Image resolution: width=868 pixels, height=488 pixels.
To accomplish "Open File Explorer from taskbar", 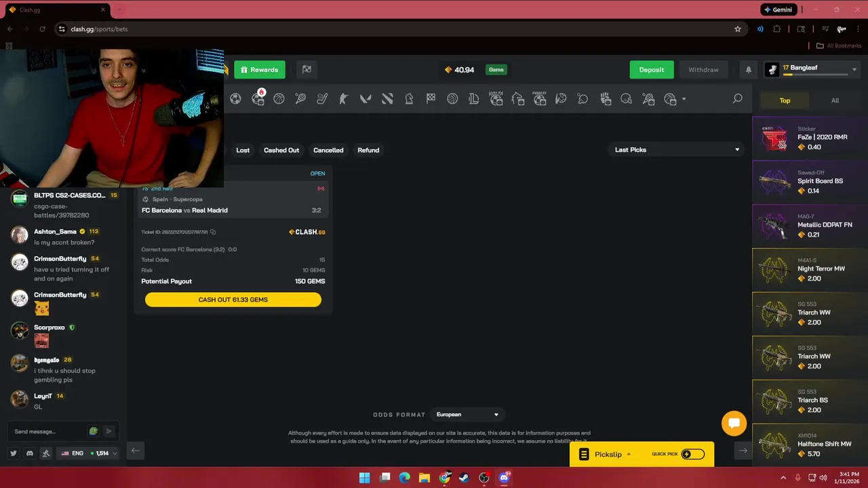I will click(x=425, y=478).
